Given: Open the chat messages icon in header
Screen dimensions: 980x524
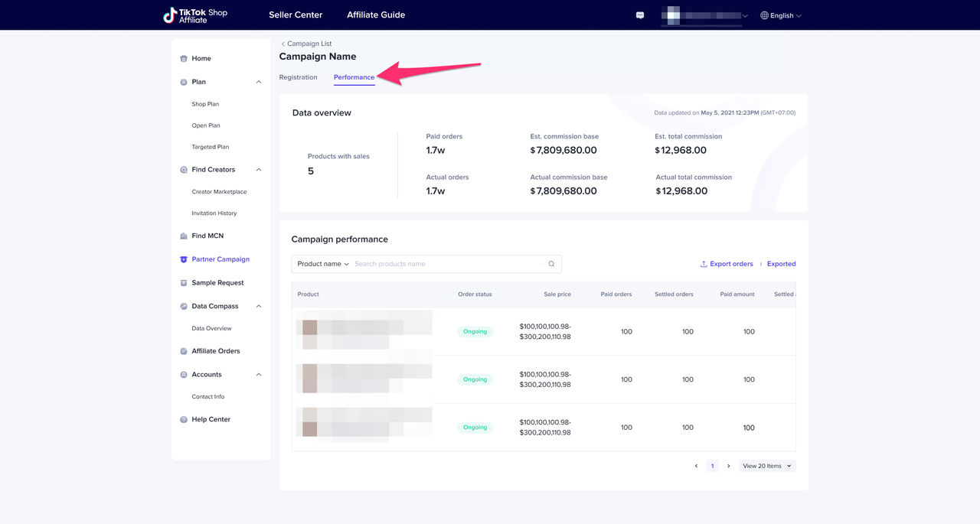Looking at the screenshot, I should tap(640, 15).
